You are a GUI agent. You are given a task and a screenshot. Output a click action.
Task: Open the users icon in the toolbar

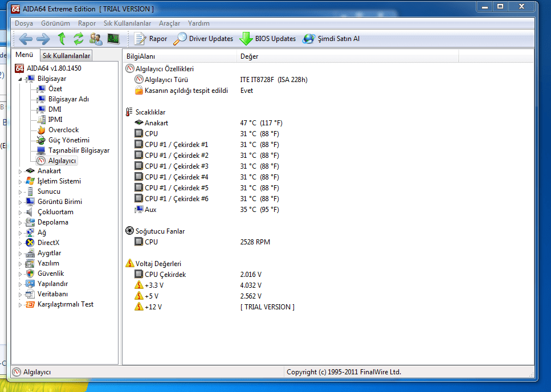[x=96, y=39]
